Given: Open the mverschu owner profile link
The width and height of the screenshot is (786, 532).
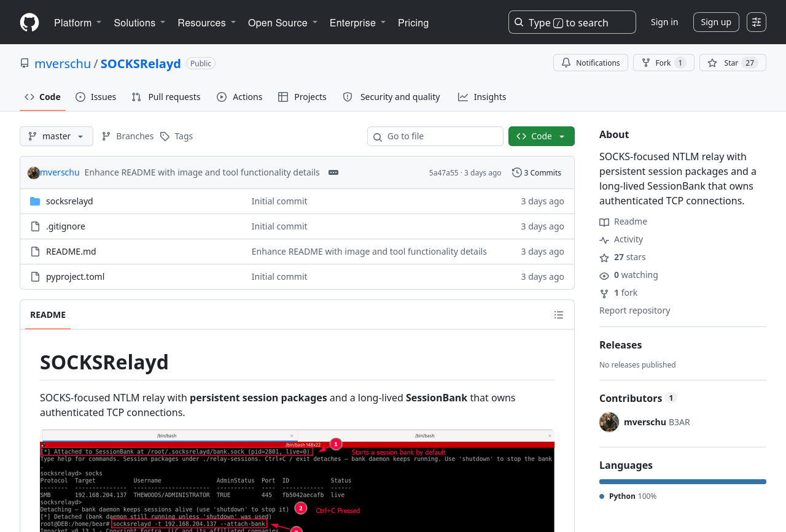Looking at the screenshot, I should (63, 63).
